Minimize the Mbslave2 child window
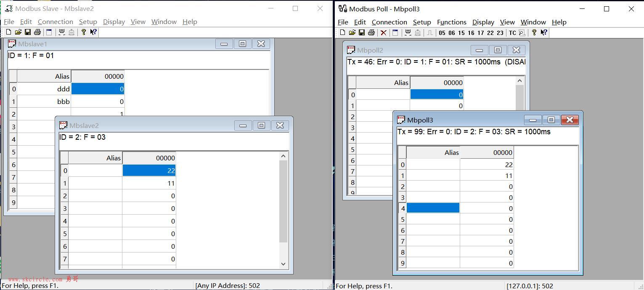 click(243, 125)
